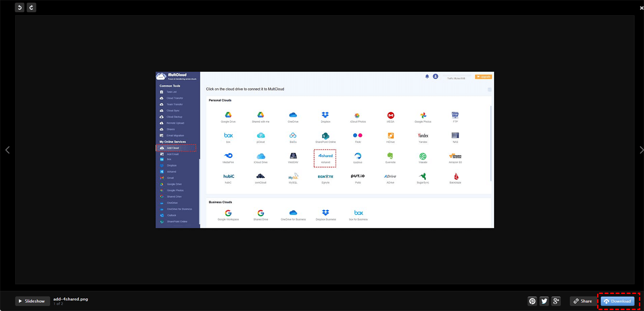Select the hubiC logo
The height and width of the screenshot is (311, 644).
click(229, 176)
